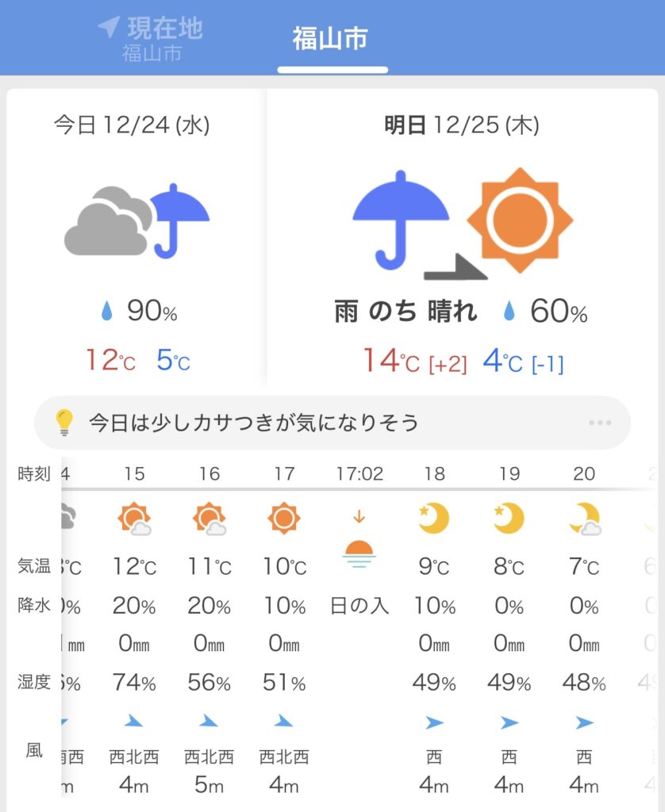Tap the 20時 moon with cloud icon
The image size is (665, 812).
[585, 519]
